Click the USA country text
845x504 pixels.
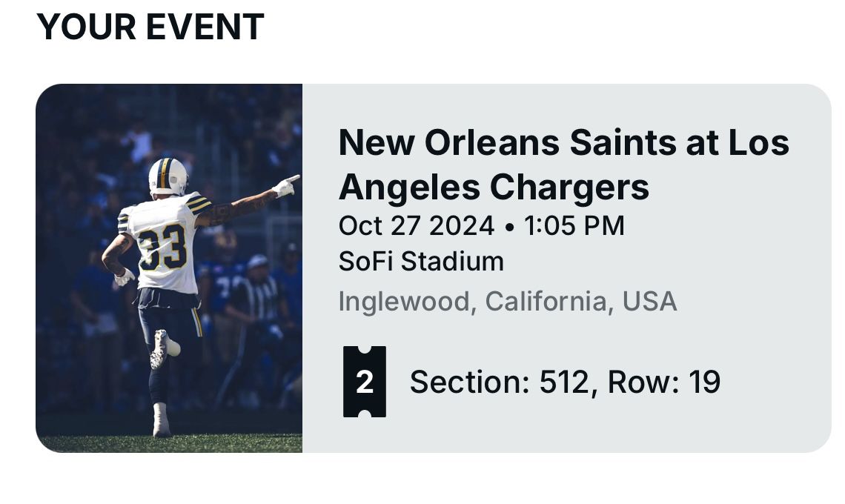(x=649, y=301)
